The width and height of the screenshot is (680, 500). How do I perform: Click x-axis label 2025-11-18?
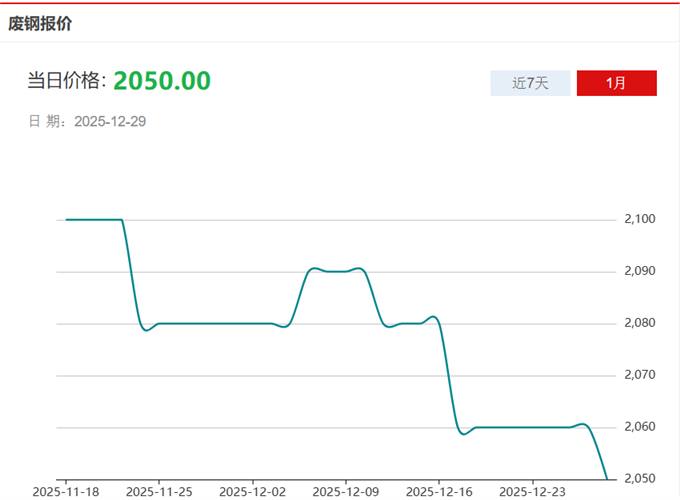coord(66,491)
